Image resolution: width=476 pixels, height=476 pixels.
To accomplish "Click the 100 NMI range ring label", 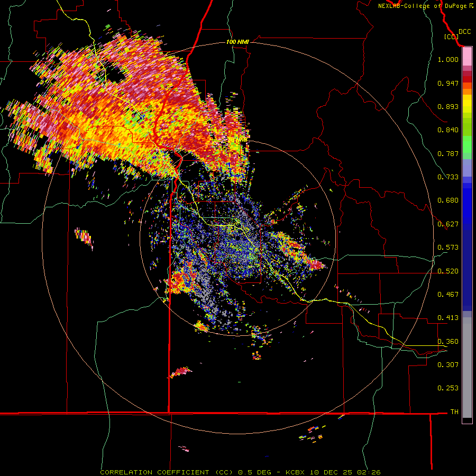I will pyautogui.click(x=237, y=42).
